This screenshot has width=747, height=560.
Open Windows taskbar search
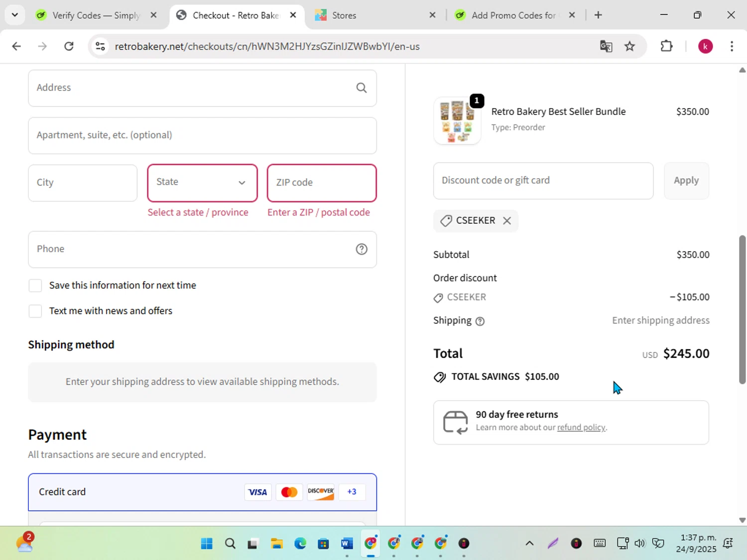[230, 544]
